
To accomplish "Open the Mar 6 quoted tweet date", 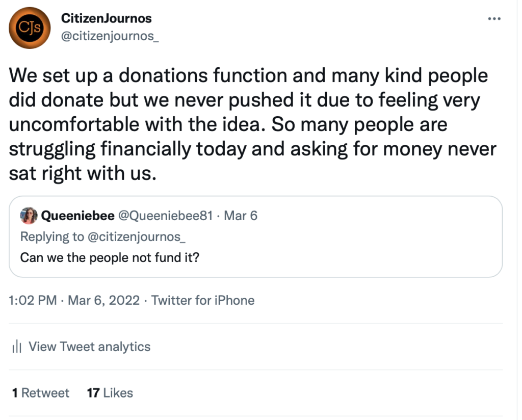I will click(241, 216).
